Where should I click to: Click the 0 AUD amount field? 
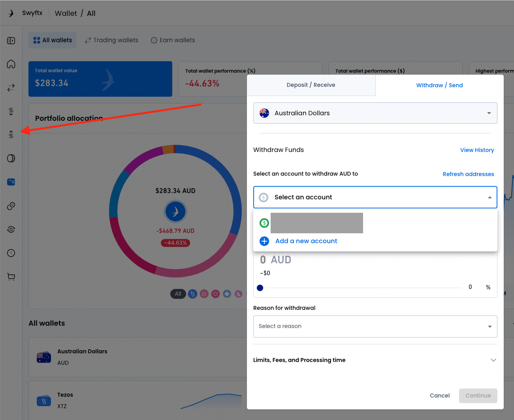coord(275,260)
